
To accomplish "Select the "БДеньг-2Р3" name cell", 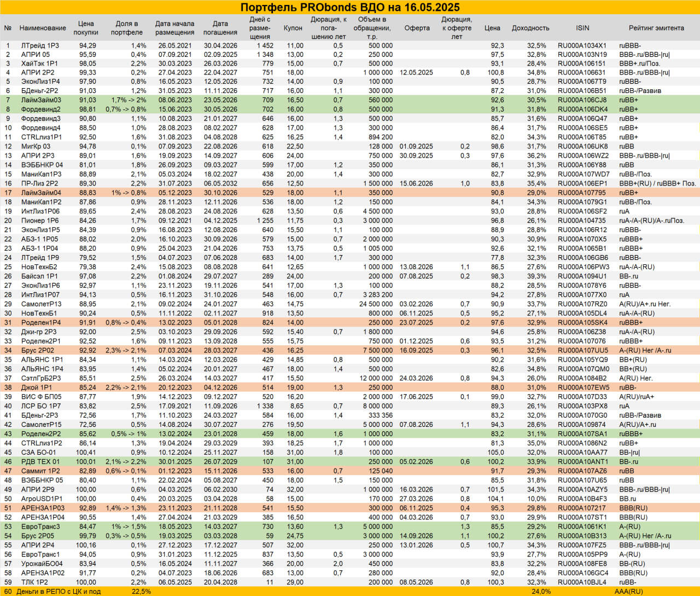I will pyautogui.click(x=39, y=415).
